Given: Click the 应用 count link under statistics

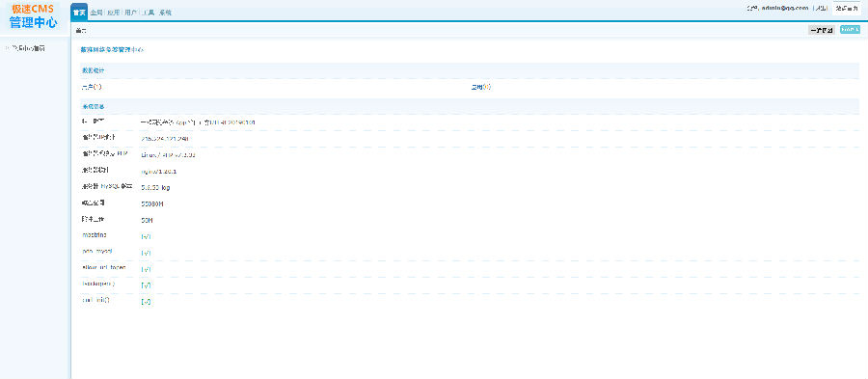Looking at the screenshot, I should [x=481, y=87].
